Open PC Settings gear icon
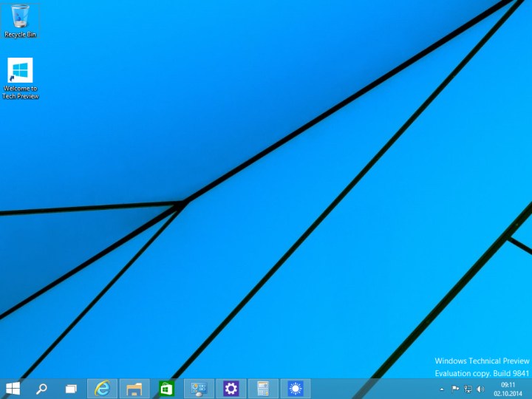The height and width of the screenshot is (399, 532). [231, 389]
